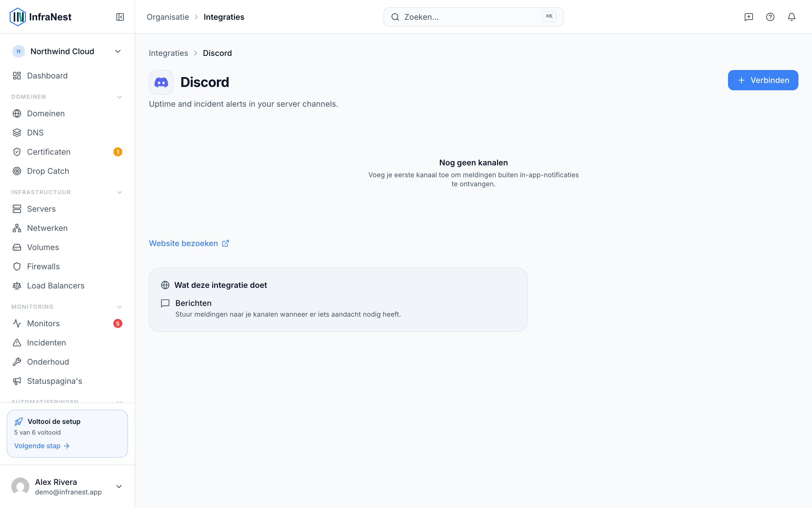Click the '5 van 6 voltooid' text
Viewport: 812px width, 508px height.
coord(37,432)
